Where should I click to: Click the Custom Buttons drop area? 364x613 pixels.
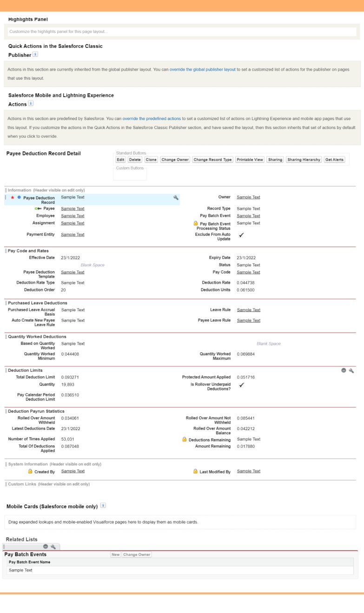(130, 175)
